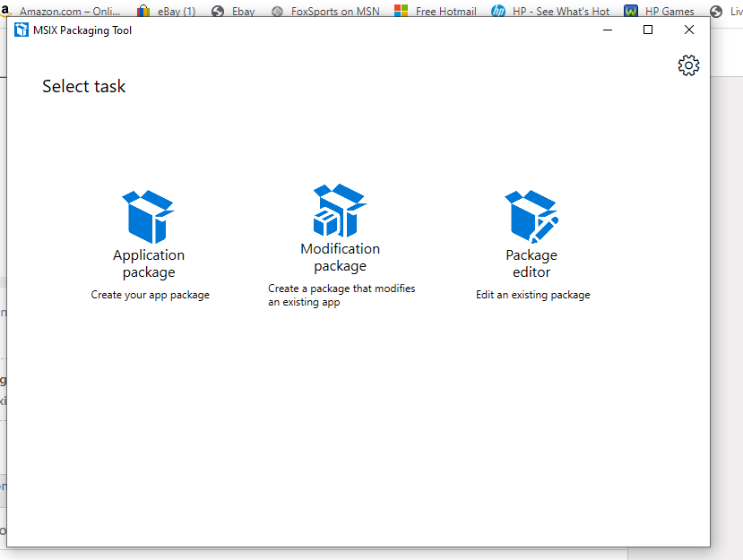The image size is (743, 560).
Task: Click the 'Package editor' label
Action: (x=531, y=263)
